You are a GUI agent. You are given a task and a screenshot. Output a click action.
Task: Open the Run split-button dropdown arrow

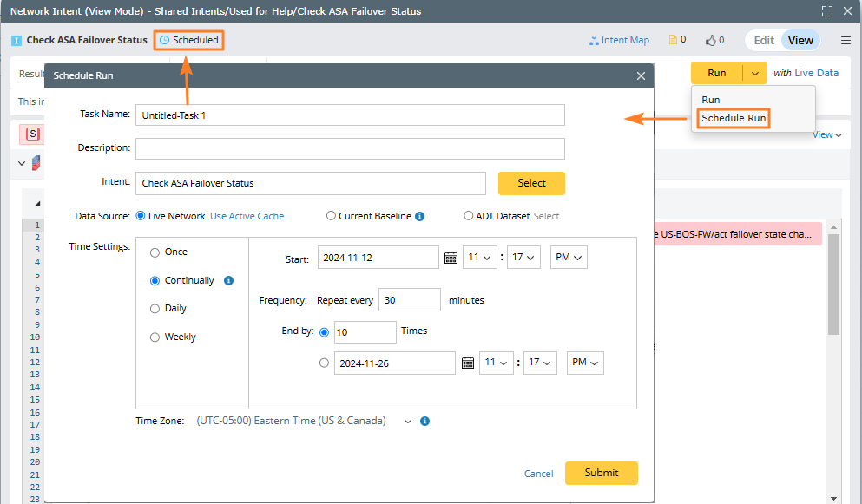click(x=755, y=73)
